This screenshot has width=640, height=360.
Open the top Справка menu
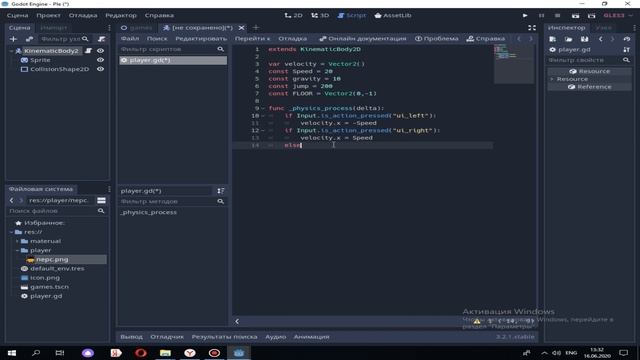159,15
